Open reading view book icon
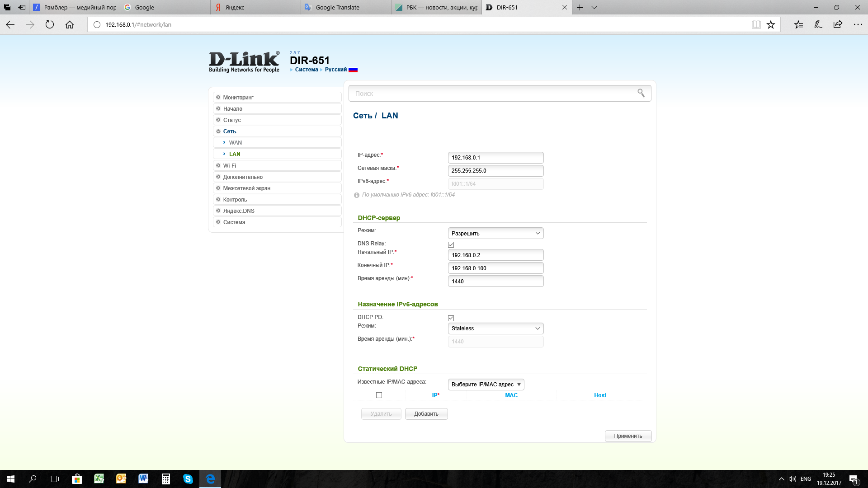Viewport: 868px width, 488px height. tap(756, 25)
